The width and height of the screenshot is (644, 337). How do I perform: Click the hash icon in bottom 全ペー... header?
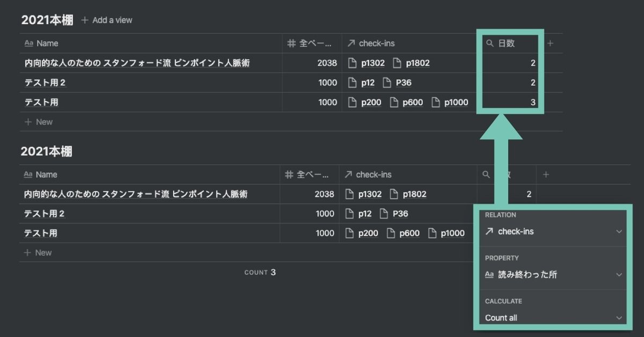pyautogui.click(x=289, y=174)
